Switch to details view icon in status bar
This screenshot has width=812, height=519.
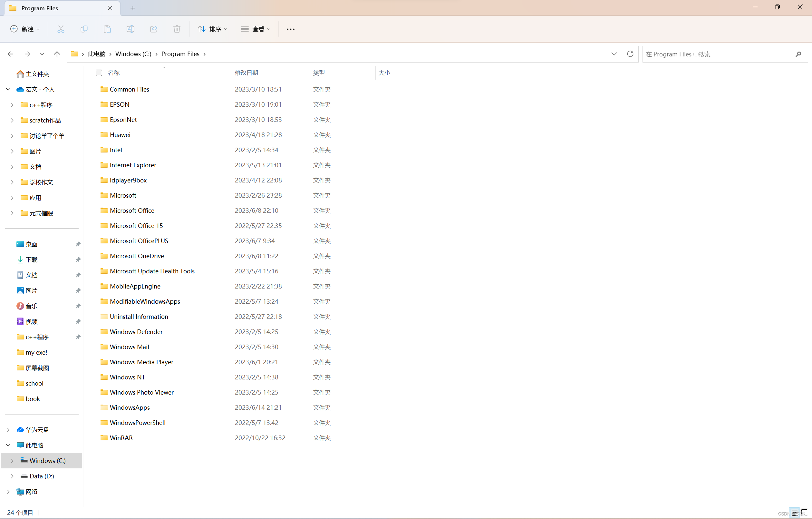794,513
